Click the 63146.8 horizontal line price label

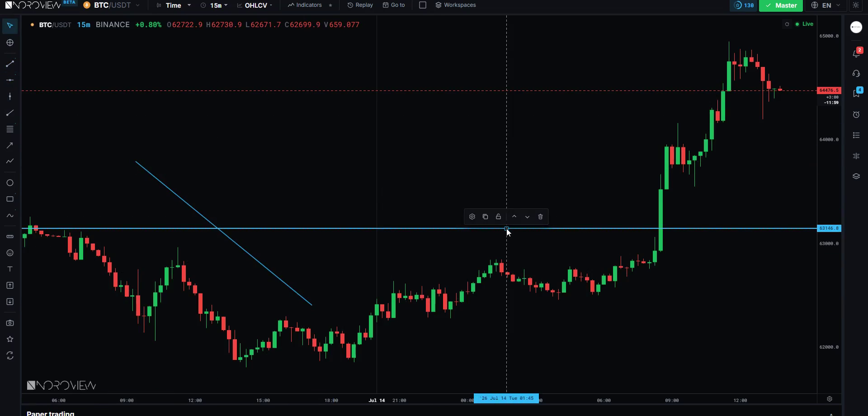829,228
